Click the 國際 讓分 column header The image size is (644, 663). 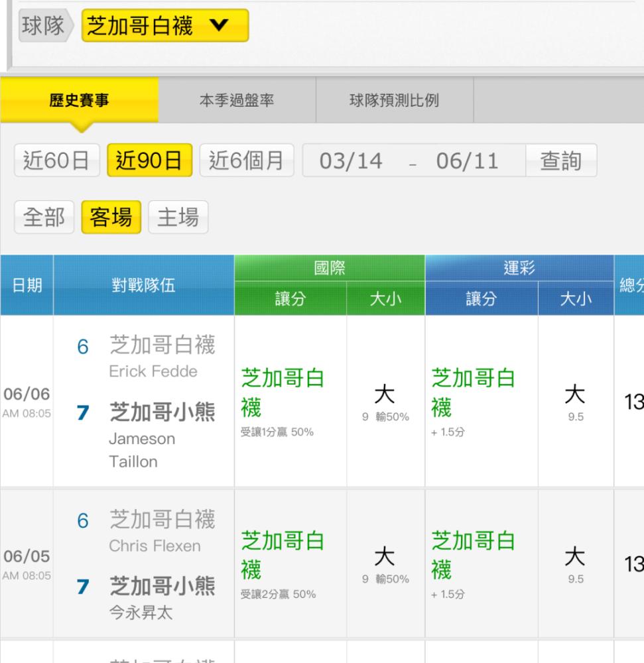[290, 299]
